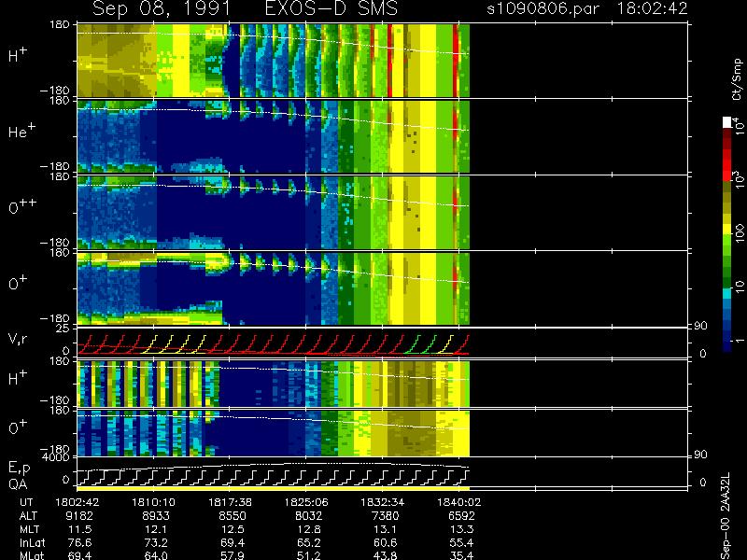Pick MLT value "13.3"

point(461,529)
